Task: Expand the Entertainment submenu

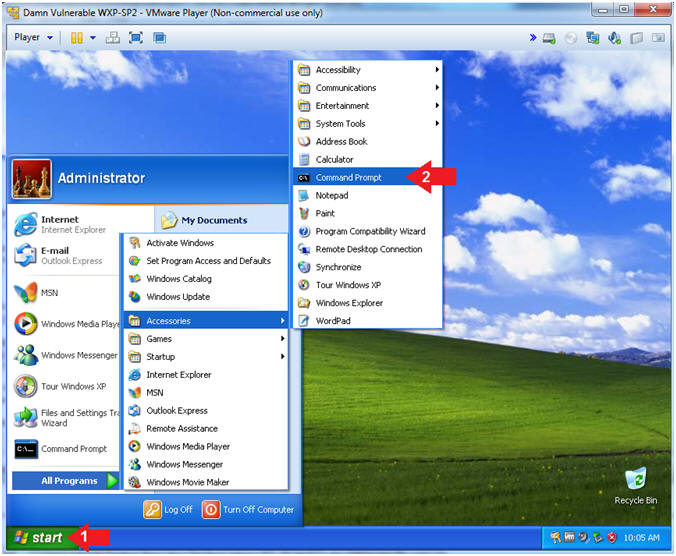Action: (368, 106)
